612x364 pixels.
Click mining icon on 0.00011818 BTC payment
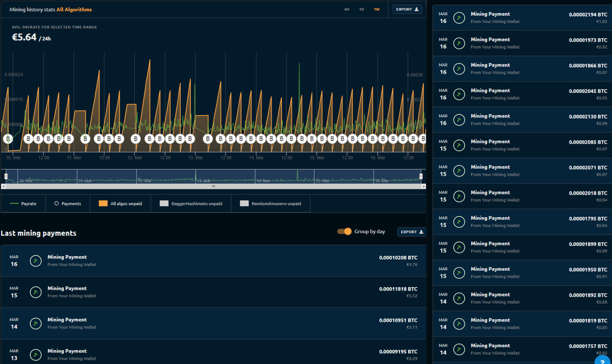coord(36,292)
